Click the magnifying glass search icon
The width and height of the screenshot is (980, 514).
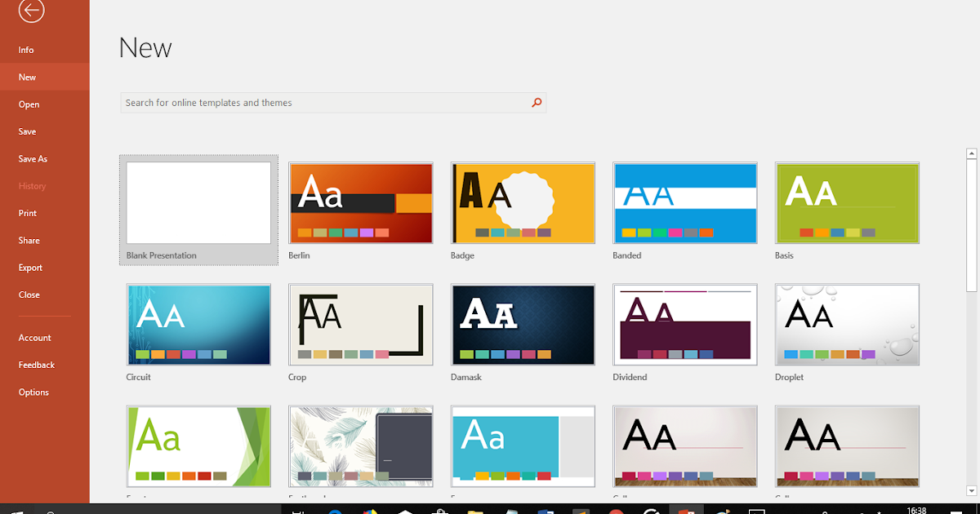537,102
